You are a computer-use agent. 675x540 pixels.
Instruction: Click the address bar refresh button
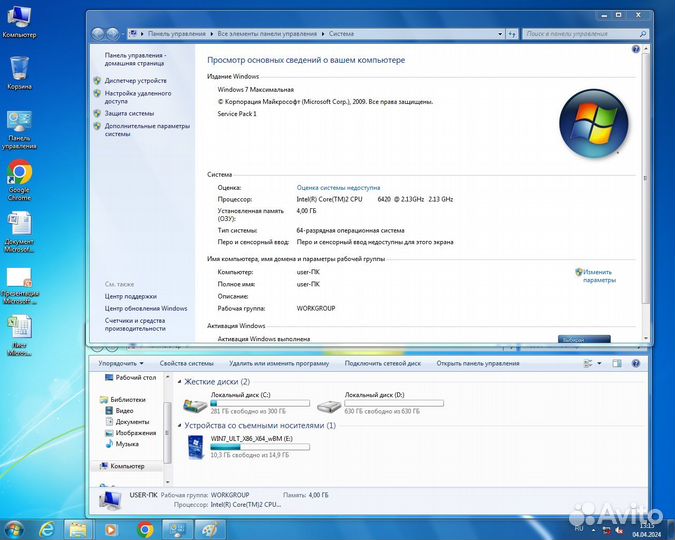pyautogui.click(x=512, y=34)
